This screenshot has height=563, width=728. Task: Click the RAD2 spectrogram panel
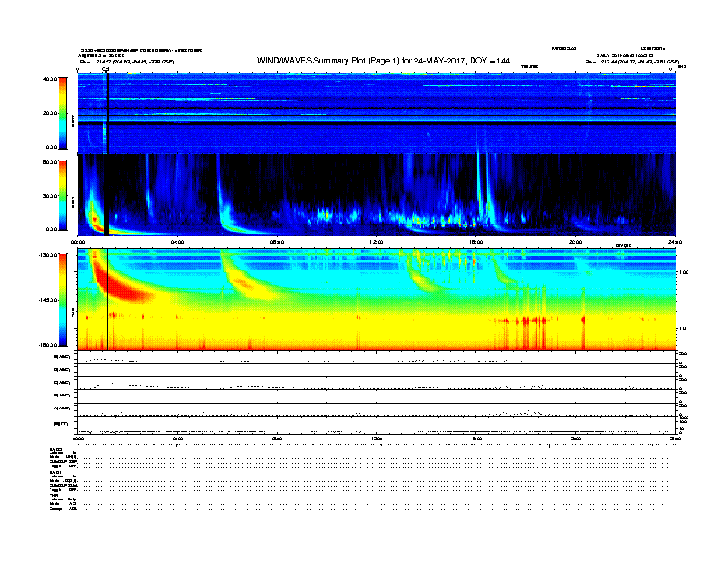pyautogui.click(x=377, y=113)
